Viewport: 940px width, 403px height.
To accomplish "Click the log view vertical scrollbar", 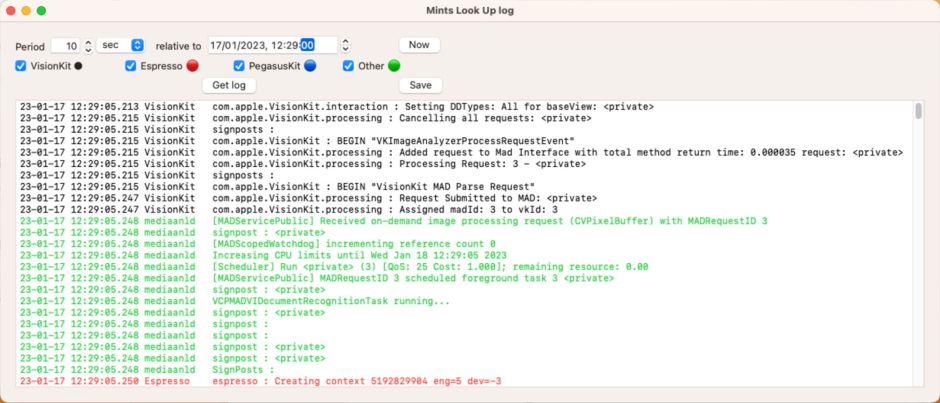I will (x=919, y=112).
